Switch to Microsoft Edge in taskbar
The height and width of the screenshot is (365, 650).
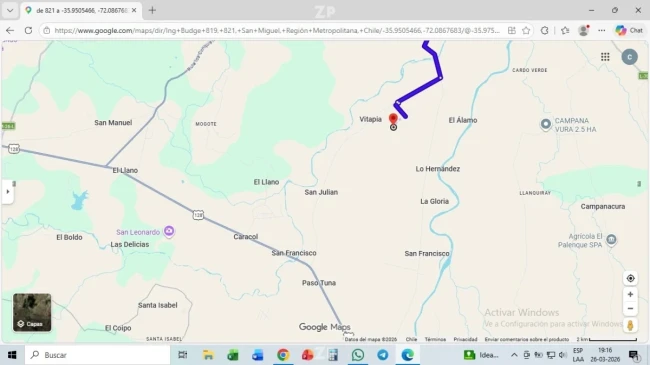[407, 355]
